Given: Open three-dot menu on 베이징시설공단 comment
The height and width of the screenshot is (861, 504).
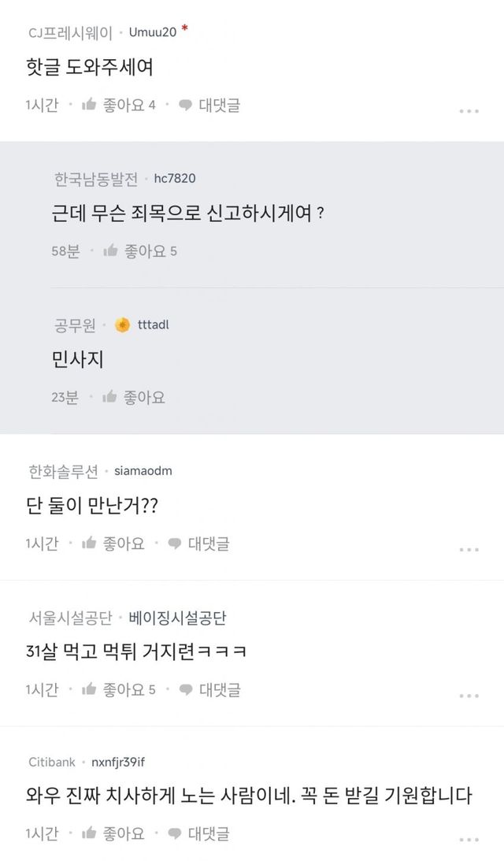Looking at the screenshot, I should (469, 696).
